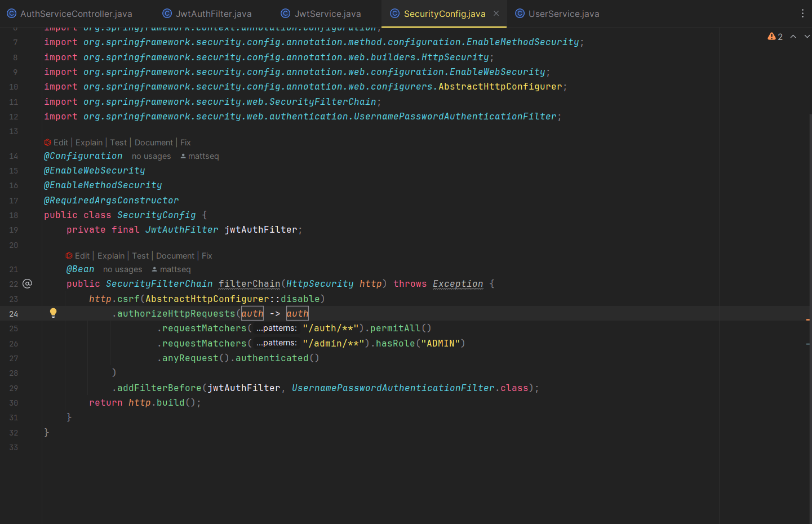
Task: Click the AI assistant icon above @Configuration
Action: tap(48, 143)
